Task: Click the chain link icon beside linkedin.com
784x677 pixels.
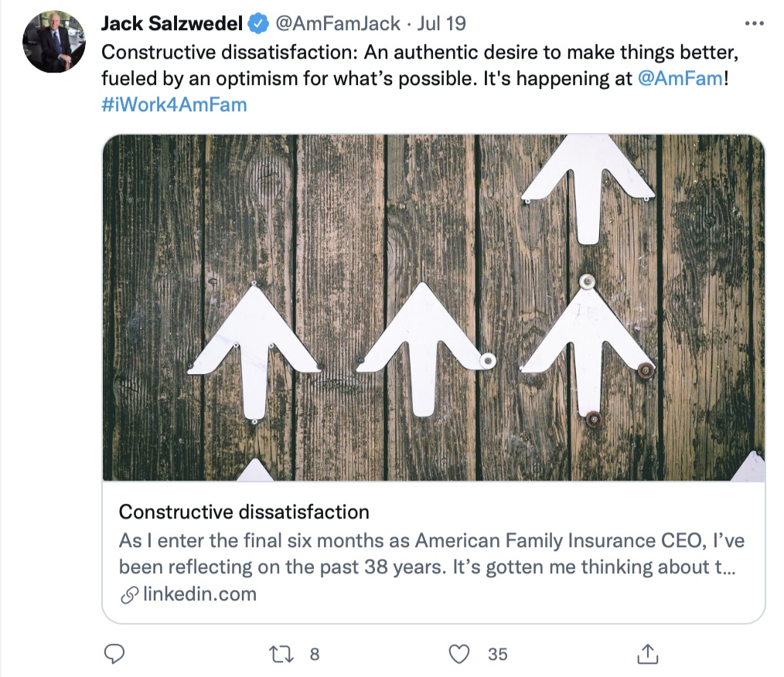Action: [128, 594]
